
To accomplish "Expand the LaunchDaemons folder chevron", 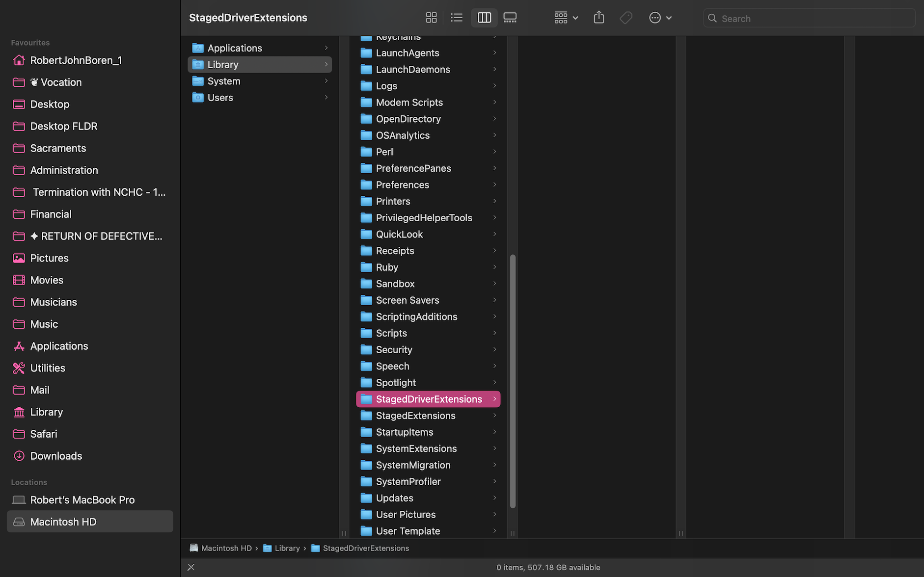I will pos(494,69).
